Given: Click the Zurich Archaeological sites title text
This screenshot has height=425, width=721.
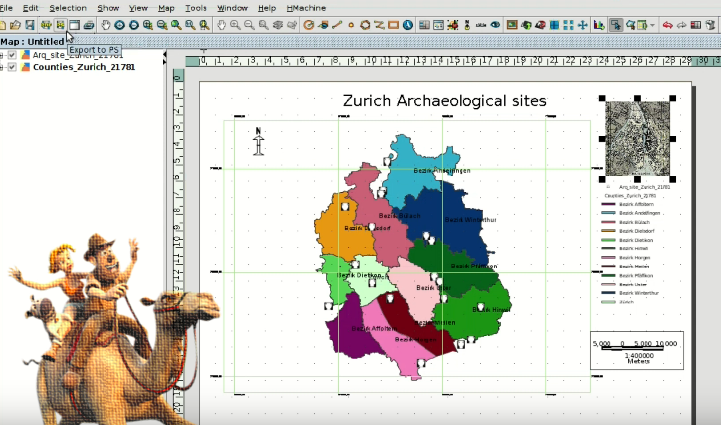Looking at the screenshot, I should (x=444, y=101).
